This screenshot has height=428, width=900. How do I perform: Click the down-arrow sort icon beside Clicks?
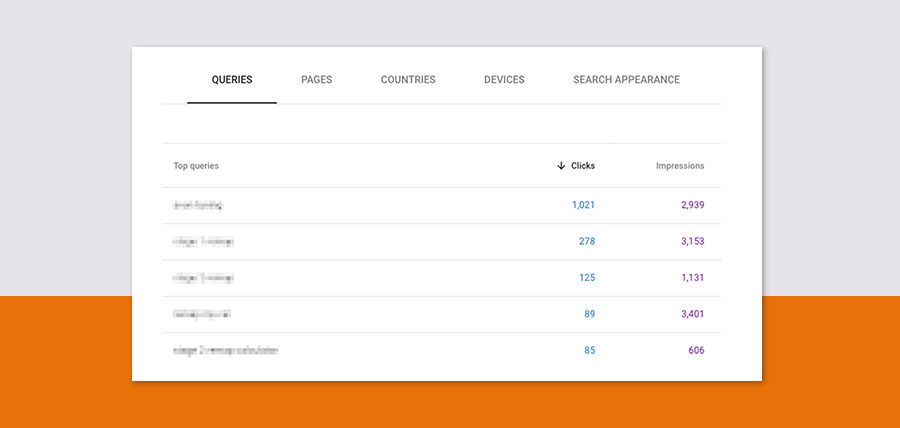pos(561,166)
